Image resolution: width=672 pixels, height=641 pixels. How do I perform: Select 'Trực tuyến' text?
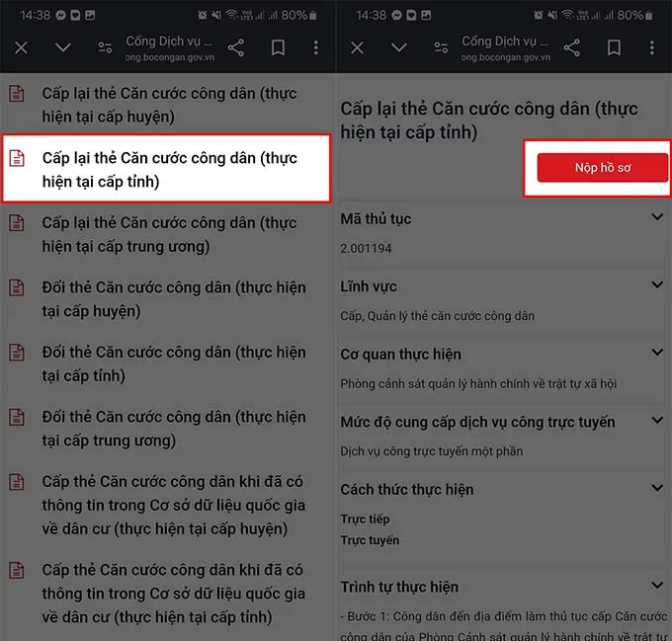370,540
